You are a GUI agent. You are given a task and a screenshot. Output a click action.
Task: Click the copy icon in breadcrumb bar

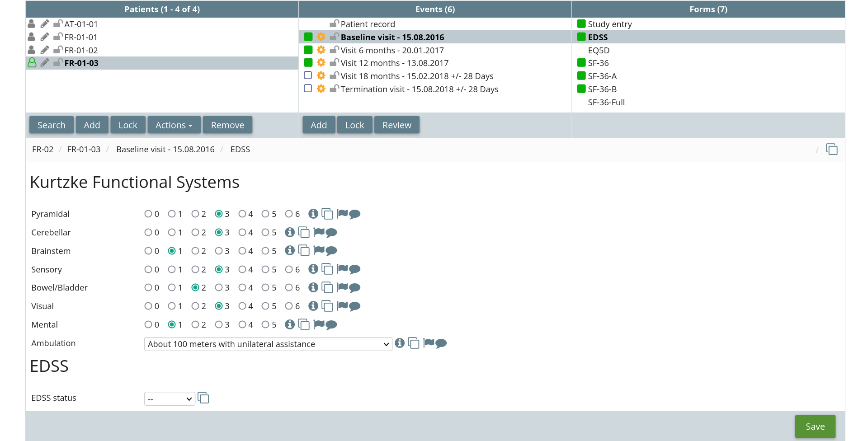tap(831, 150)
